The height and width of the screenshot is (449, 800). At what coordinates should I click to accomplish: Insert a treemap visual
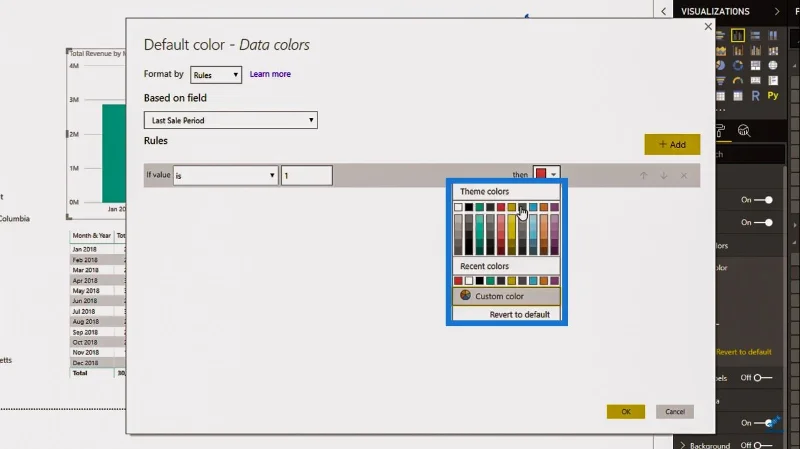click(x=756, y=65)
